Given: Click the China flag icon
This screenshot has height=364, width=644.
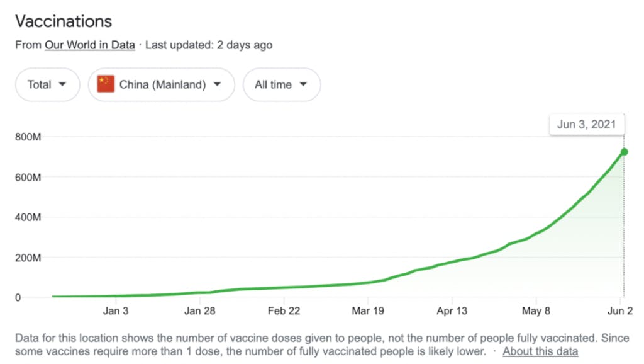Looking at the screenshot, I should pos(106,84).
